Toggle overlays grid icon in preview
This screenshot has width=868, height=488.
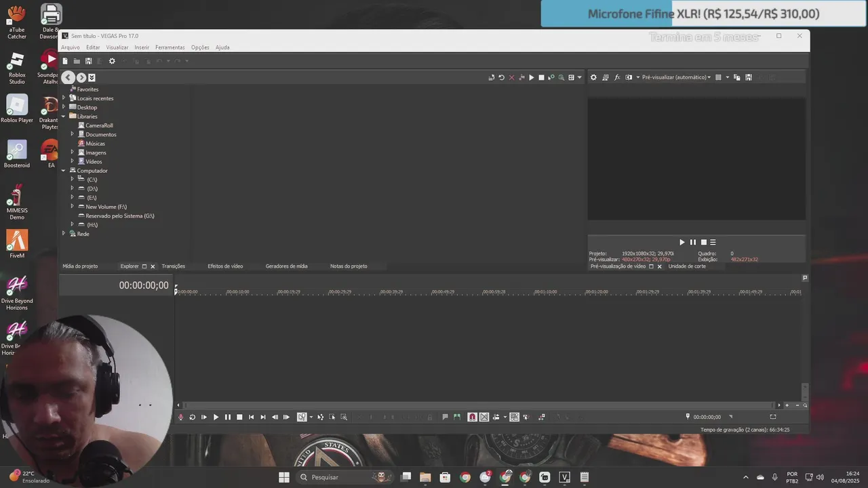click(x=718, y=77)
